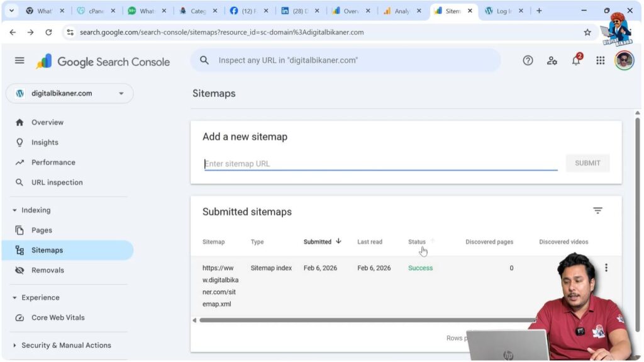Sort by Status column
Image resolution: width=644 pixels, height=362 pixels.
(x=417, y=242)
